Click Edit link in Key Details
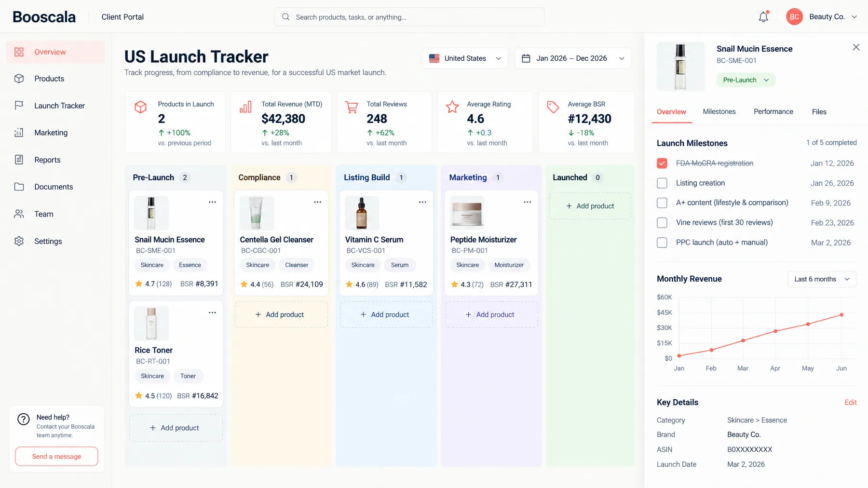Viewport: 868px width, 488px height. [x=850, y=403]
